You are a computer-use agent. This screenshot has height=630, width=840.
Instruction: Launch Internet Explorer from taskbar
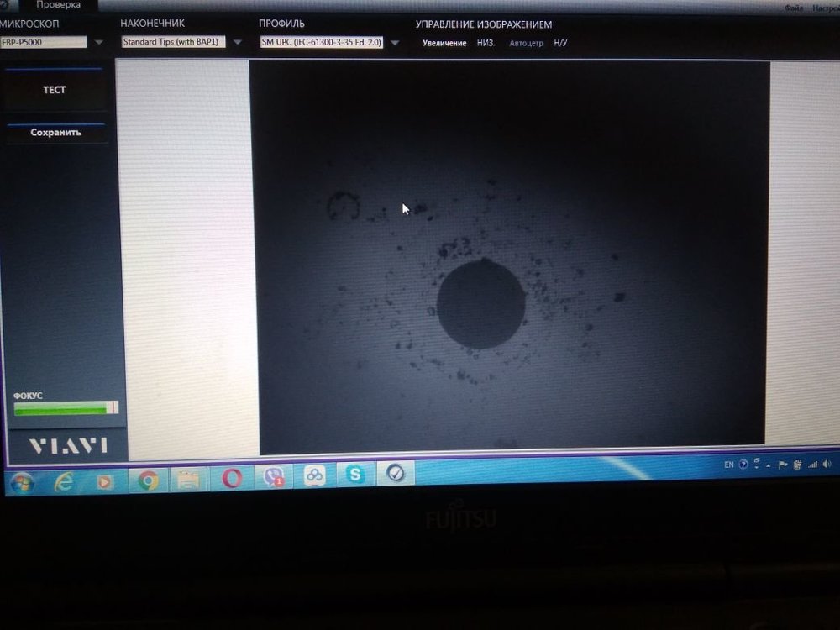64,481
